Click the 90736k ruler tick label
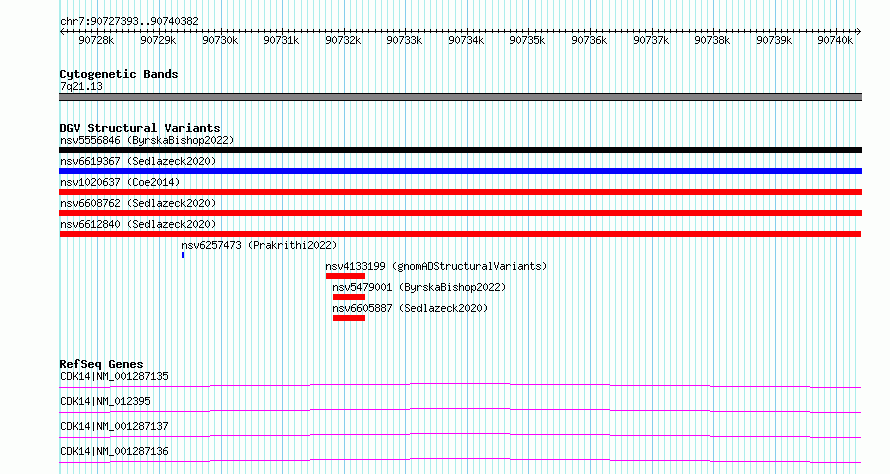The height and width of the screenshot is (474, 890). click(x=590, y=40)
